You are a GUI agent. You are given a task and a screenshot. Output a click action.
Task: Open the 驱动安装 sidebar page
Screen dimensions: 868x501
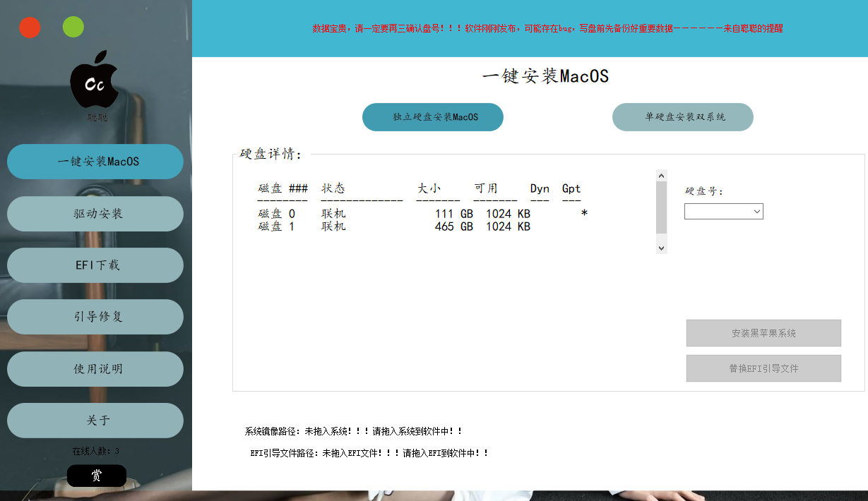coord(95,214)
